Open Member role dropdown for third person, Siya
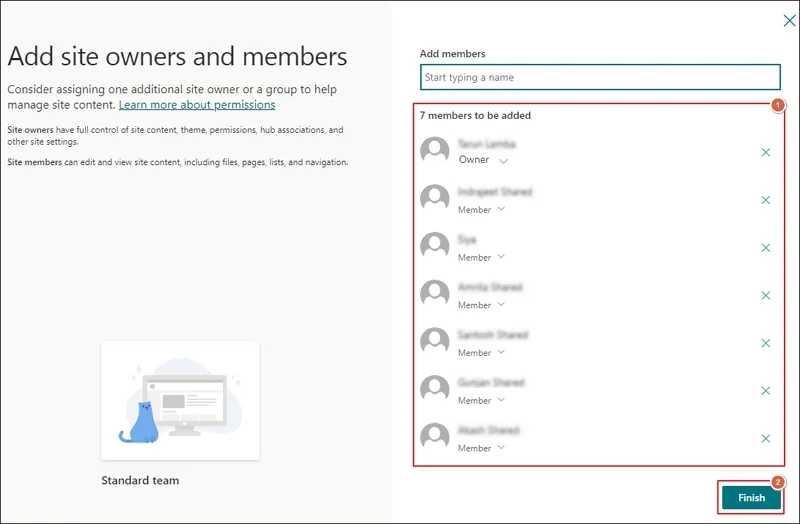800x524 pixels. pos(481,257)
